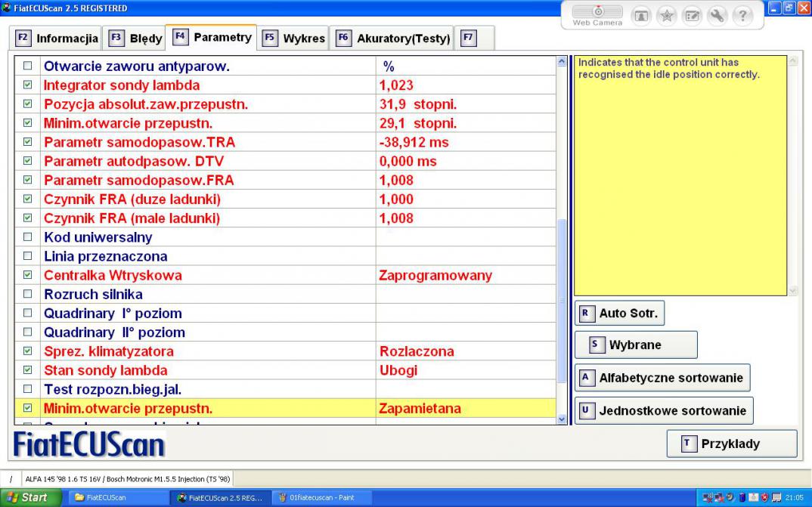Open the Wykres tab
This screenshot has height=507, width=812.
(295, 38)
